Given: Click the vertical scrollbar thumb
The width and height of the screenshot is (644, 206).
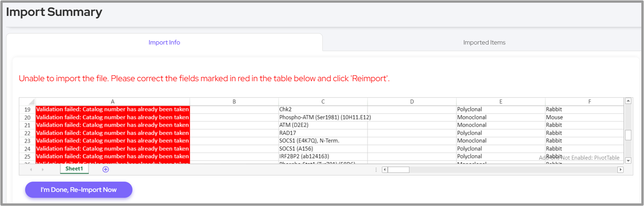Looking at the screenshot, I should pyautogui.click(x=628, y=135).
